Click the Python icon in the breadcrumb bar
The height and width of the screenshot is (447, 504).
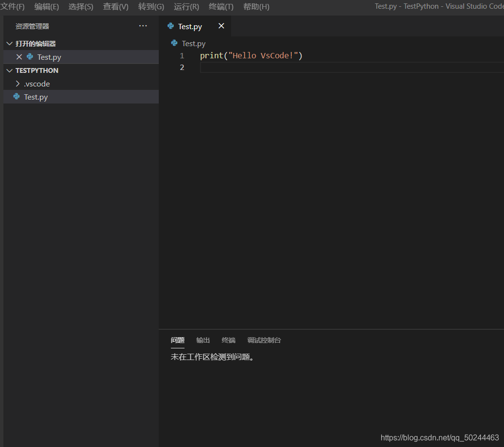click(x=174, y=43)
